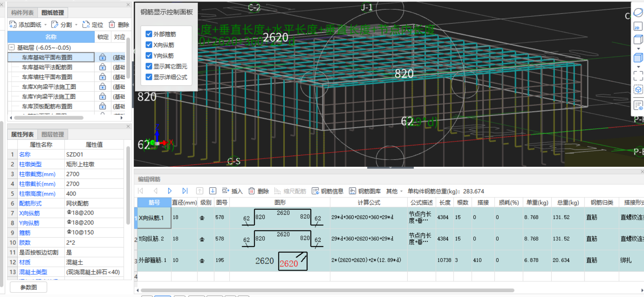Viewport: 644px width, 297px height.
Task: Click the drawing list vertical scrollbar
Action: 129,58
